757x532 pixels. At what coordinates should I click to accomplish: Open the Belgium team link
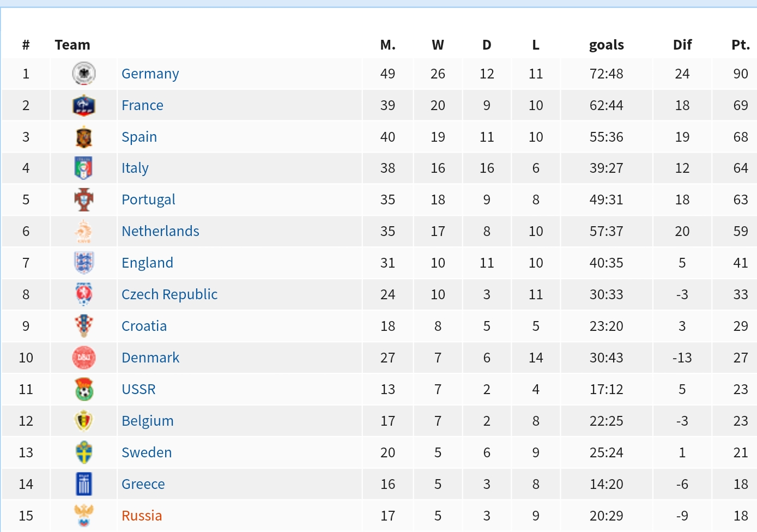coord(147,421)
